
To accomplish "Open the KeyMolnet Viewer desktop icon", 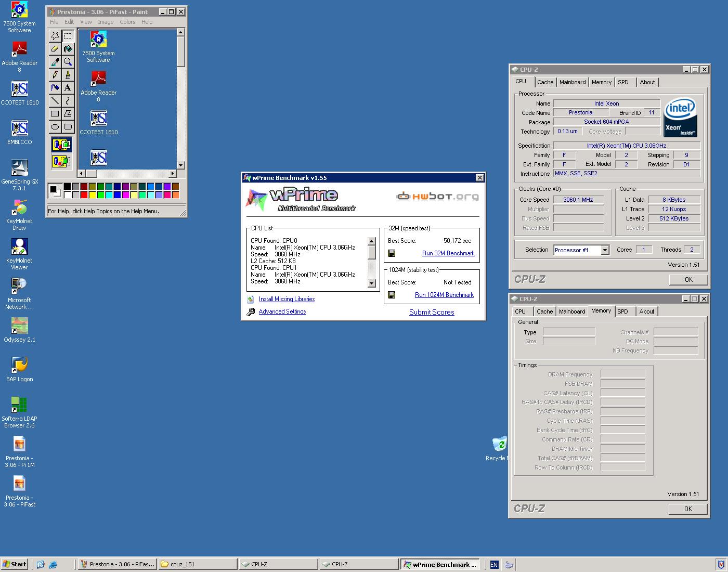I will click(19, 254).
